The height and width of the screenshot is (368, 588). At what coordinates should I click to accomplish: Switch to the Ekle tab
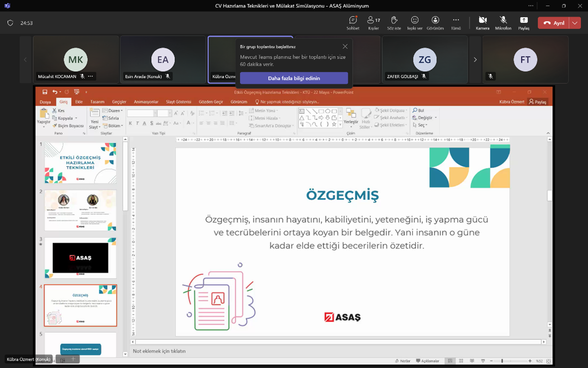click(x=79, y=102)
